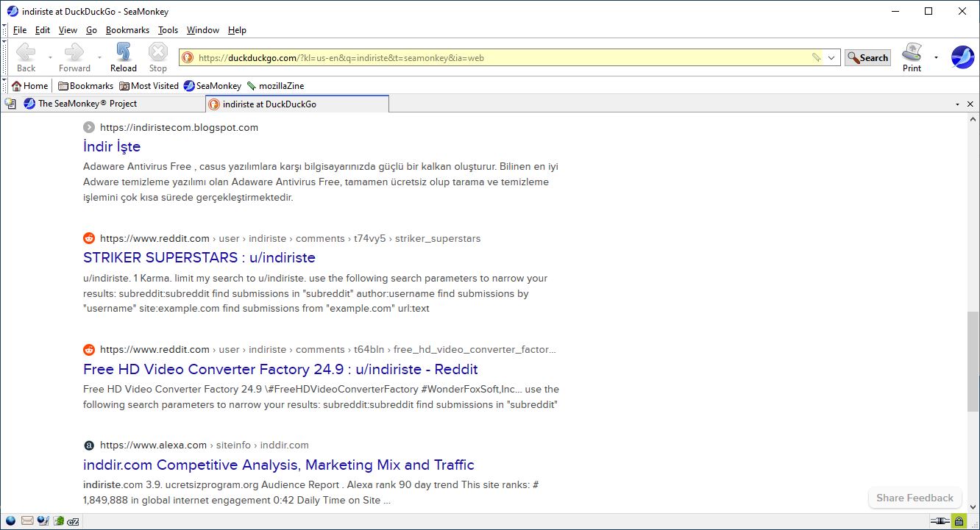Open the Bookmarks folder on bookmarks toolbar

(85, 86)
